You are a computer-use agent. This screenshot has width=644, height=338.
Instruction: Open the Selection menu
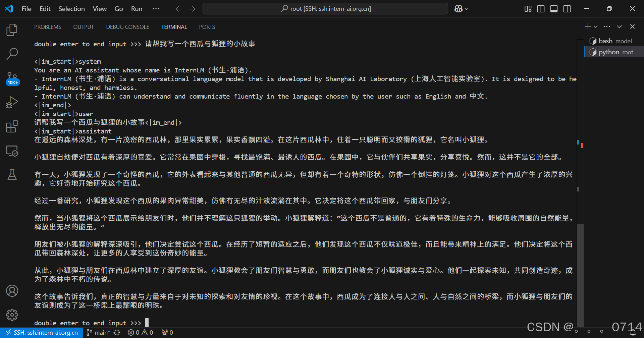(71, 9)
